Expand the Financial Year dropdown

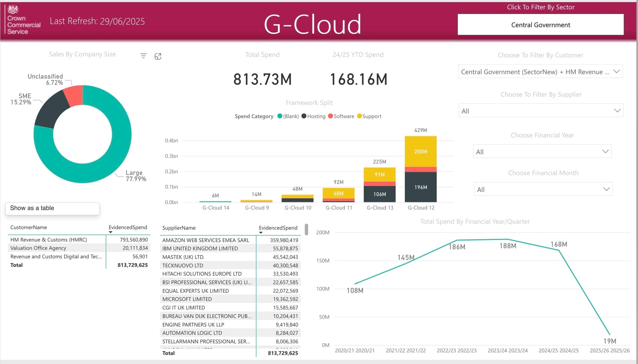(605, 151)
